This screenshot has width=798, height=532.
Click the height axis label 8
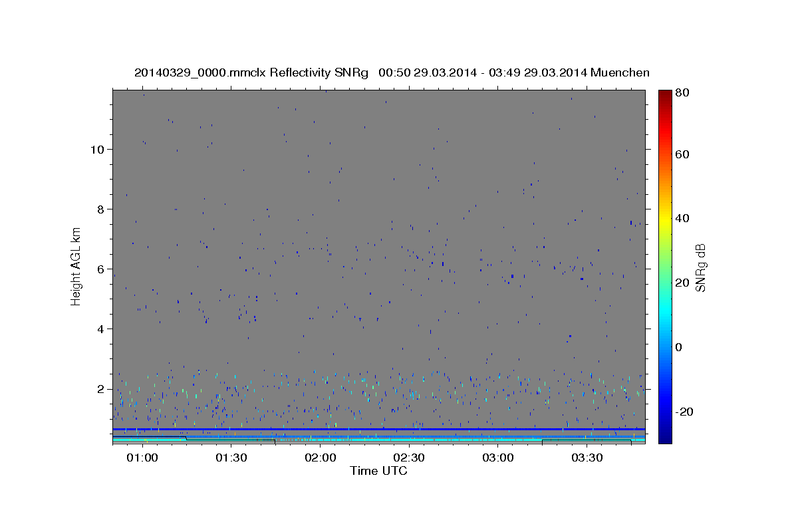click(x=101, y=209)
